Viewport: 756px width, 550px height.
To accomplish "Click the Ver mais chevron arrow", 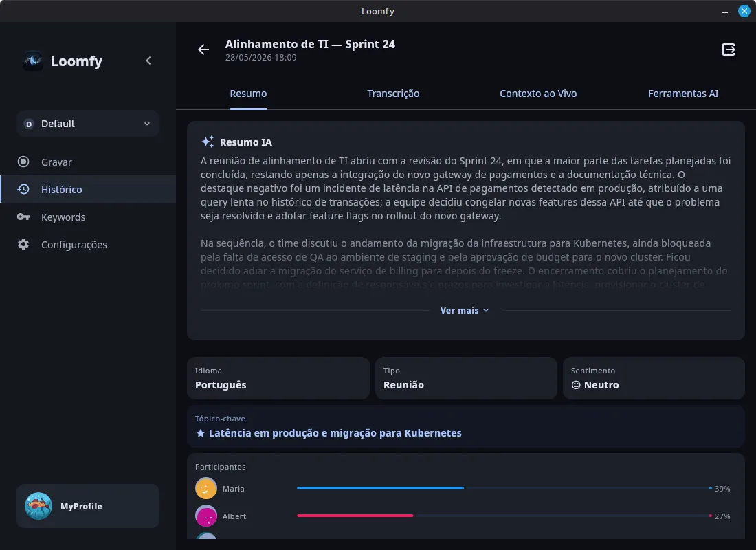I will pyautogui.click(x=485, y=310).
